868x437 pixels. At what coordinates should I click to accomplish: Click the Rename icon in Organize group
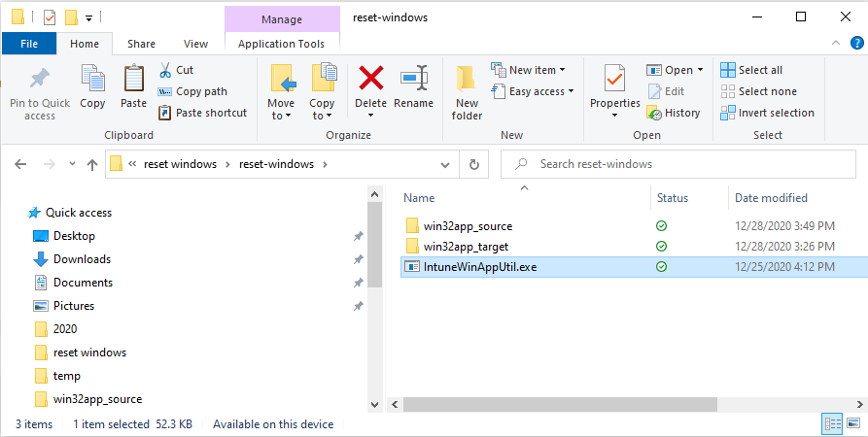click(413, 78)
